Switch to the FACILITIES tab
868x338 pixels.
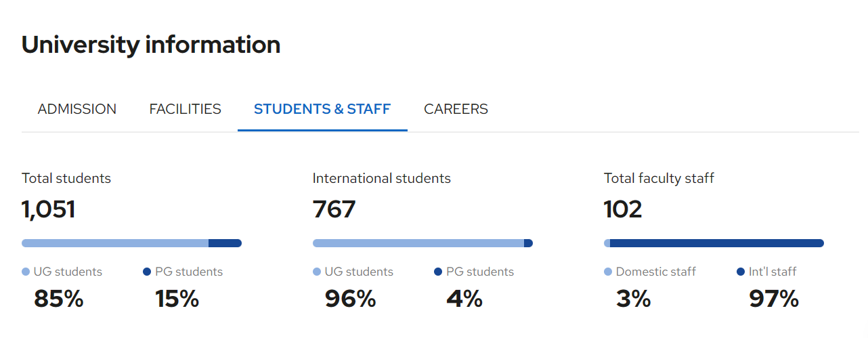tap(186, 109)
